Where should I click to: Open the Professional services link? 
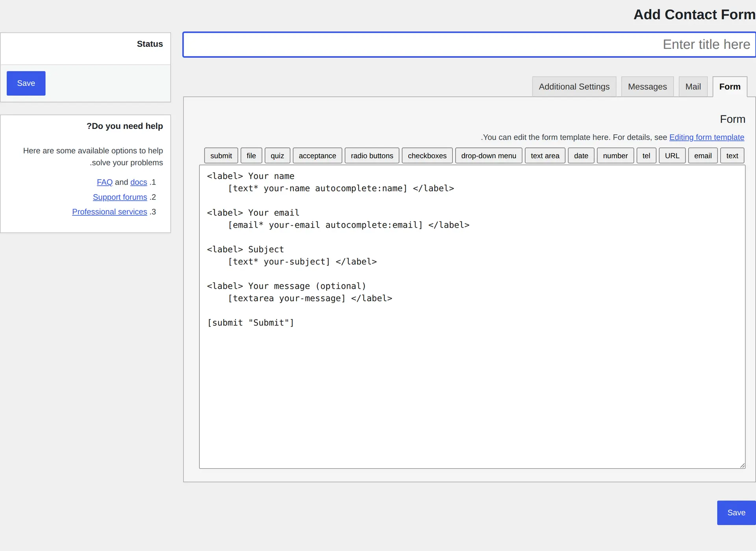(x=109, y=212)
